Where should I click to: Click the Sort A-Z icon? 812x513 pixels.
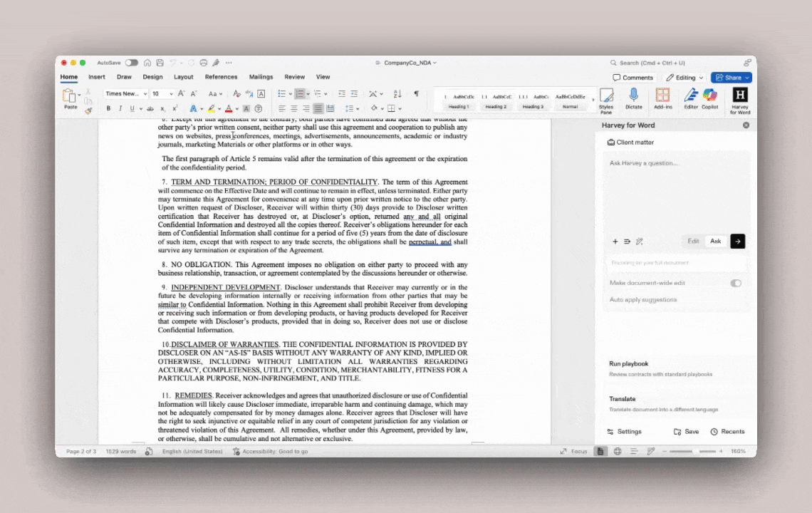(397, 94)
